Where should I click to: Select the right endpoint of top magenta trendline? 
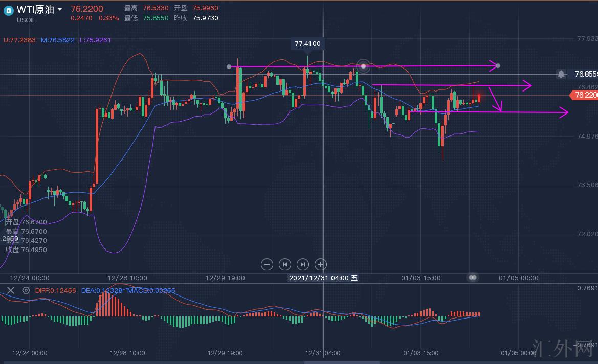coord(498,66)
